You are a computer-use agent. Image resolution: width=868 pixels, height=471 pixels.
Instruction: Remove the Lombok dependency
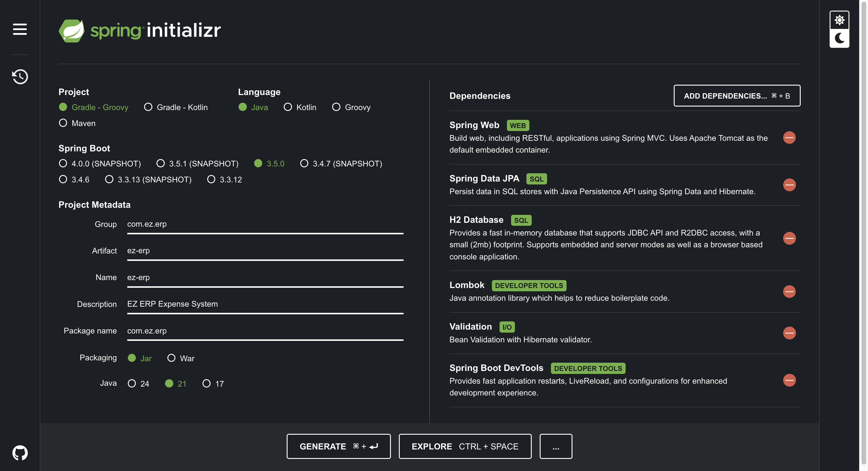789,292
